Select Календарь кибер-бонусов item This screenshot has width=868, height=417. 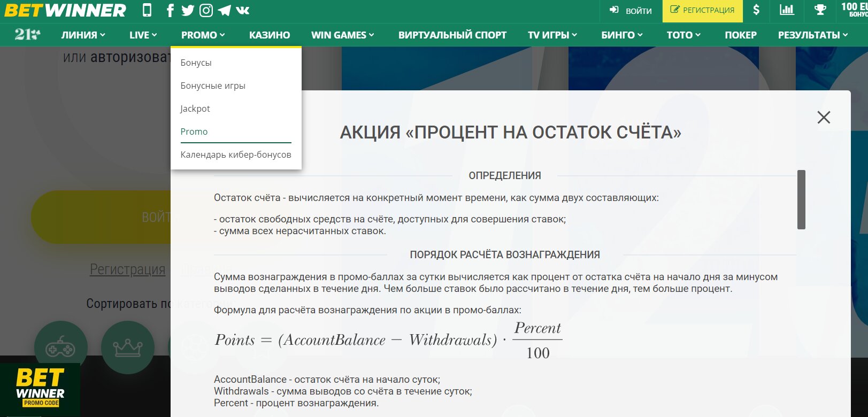236,155
